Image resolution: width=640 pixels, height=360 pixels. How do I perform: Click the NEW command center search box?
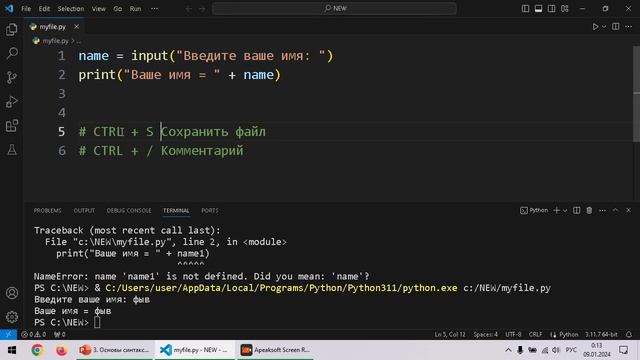pos(334,8)
